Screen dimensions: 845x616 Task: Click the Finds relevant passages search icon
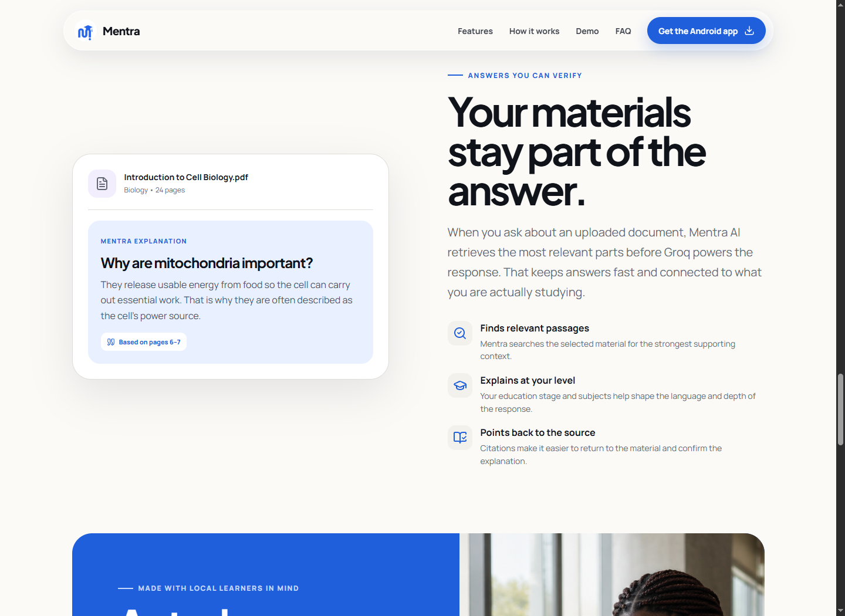pyautogui.click(x=460, y=333)
